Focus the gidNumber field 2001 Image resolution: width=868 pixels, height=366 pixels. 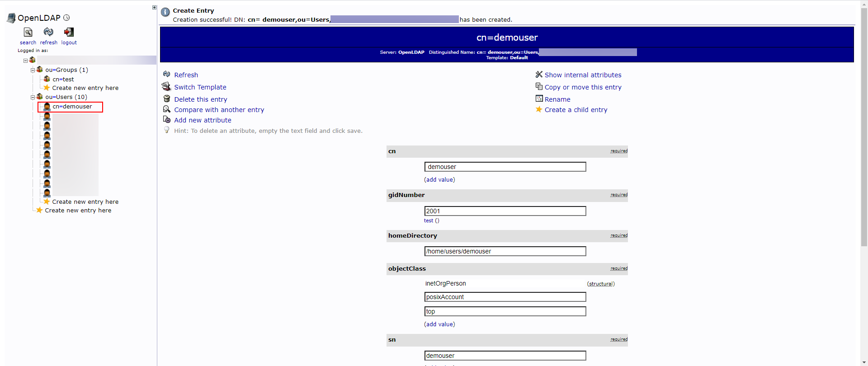[505, 211]
